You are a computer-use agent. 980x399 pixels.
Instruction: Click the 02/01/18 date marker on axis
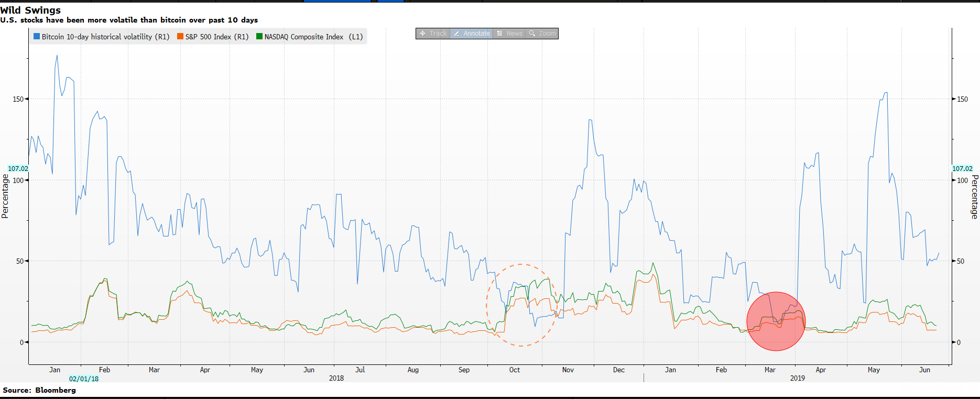(84, 379)
